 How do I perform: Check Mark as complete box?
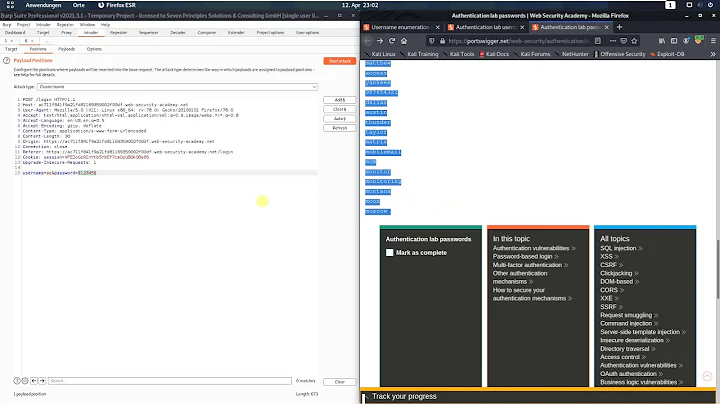point(389,252)
